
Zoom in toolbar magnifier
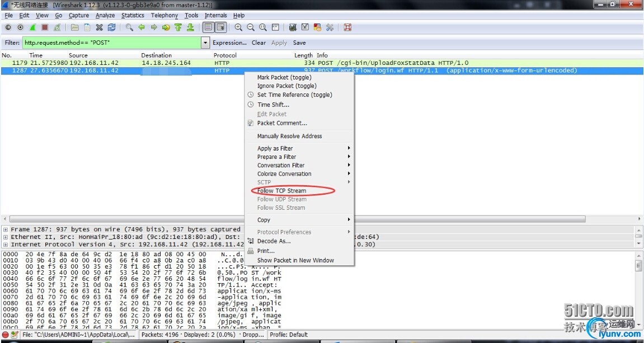coord(238,27)
